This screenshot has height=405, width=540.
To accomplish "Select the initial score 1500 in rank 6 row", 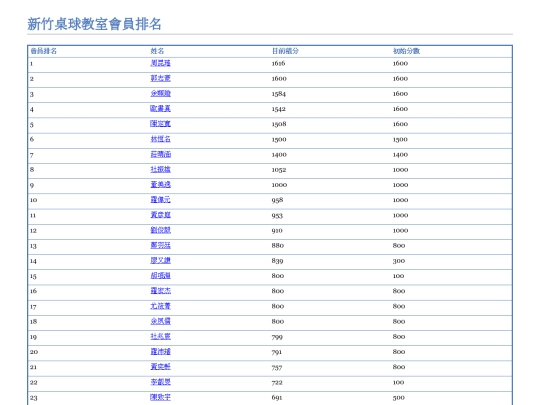I will pyautogui.click(x=400, y=139).
